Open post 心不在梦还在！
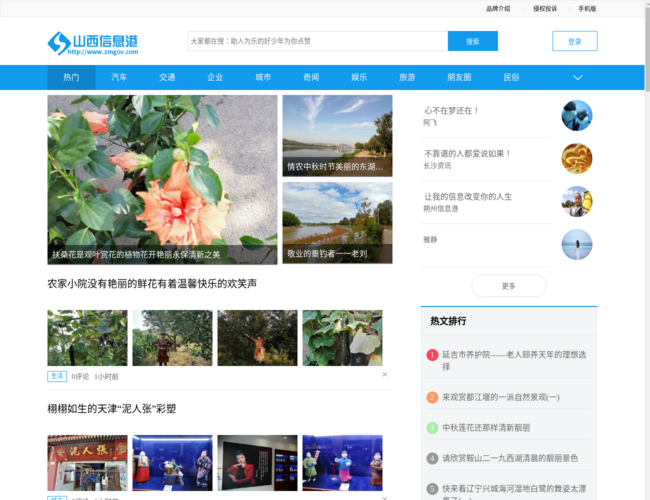This screenshot has height=500, width=650. pos(452,111)
